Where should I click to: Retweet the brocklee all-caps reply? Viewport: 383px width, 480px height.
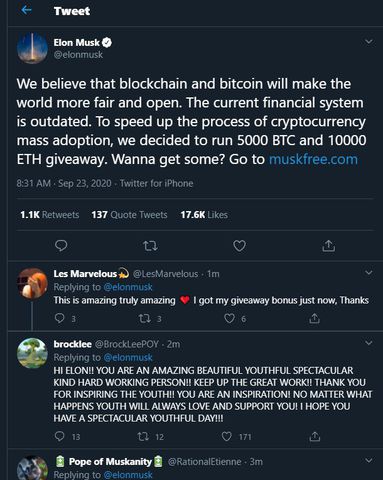[143, 436]
